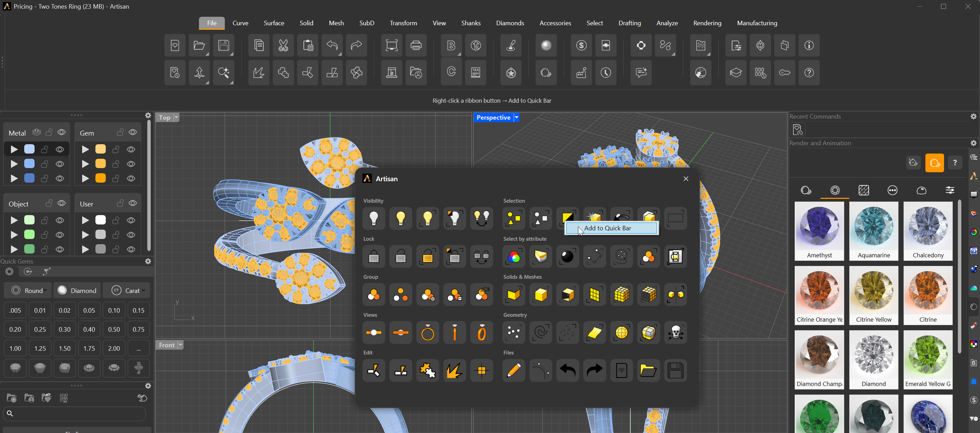This screenshot has height=433, width=980.
Task: Expand the first light-green Object layer
Action: click(14, 220)
